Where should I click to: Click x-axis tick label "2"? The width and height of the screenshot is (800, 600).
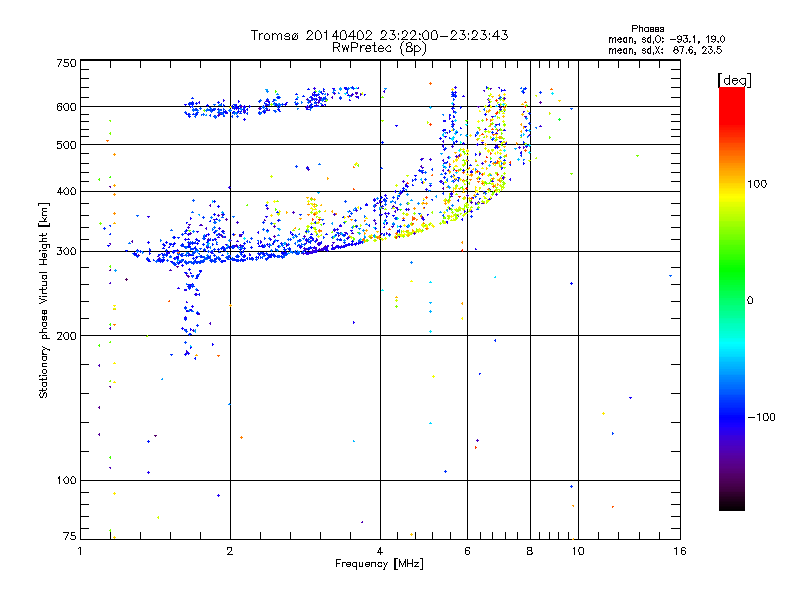[x=230, y=551]
